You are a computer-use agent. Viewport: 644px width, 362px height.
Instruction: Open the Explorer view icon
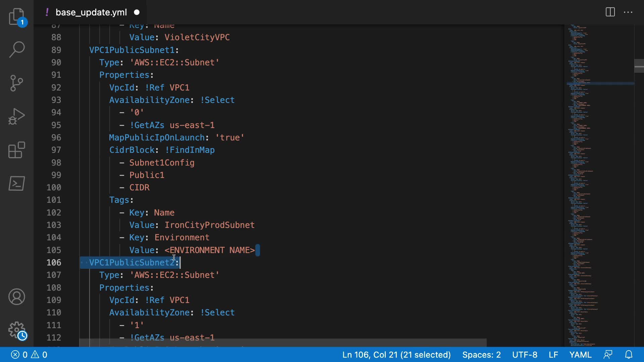(x=16, y=16)
